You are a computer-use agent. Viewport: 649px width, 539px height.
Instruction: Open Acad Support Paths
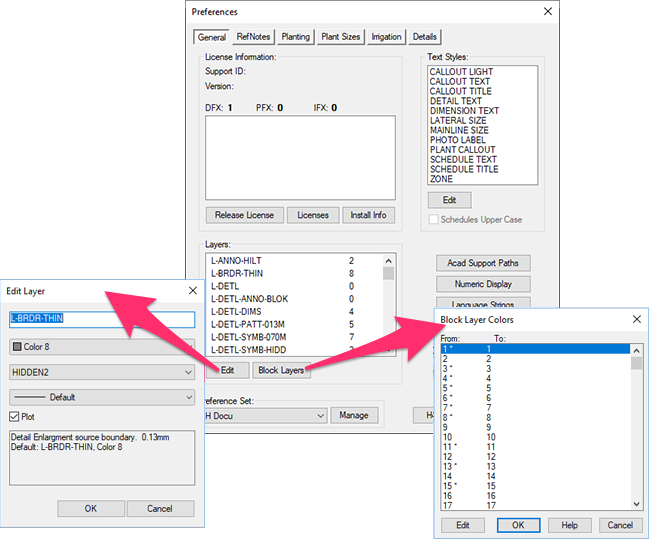(483, 263)
